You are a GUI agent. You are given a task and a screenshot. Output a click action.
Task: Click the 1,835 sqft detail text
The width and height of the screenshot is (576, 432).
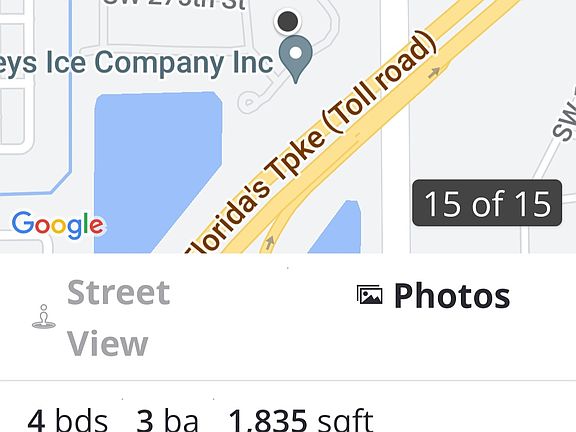tap(301, 421)
